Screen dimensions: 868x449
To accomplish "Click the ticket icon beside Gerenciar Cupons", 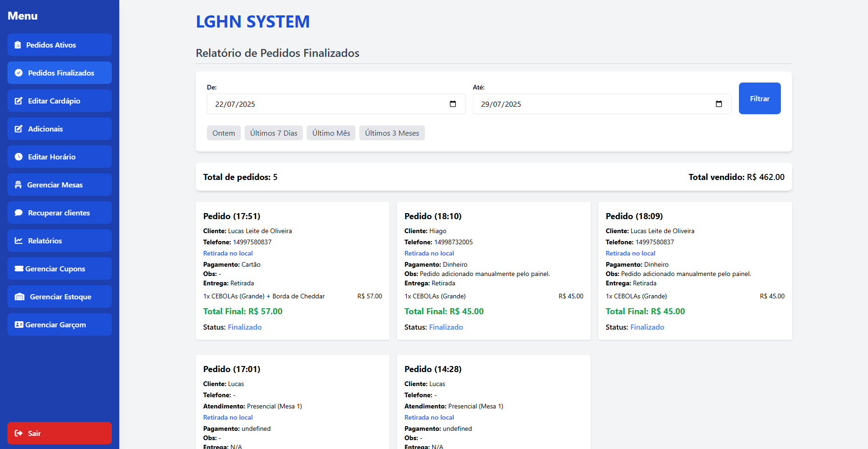I will (19, 269).
